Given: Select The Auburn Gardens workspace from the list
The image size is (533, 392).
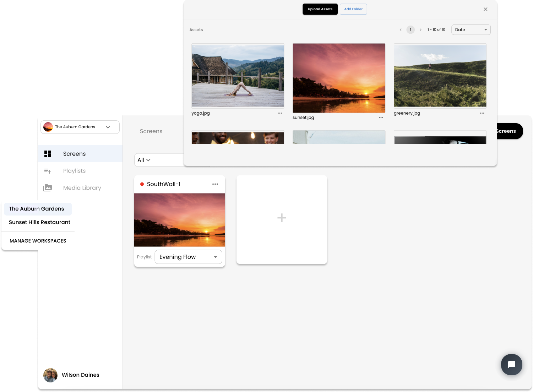Looking at the screenshot, I should tap(38, 209).
